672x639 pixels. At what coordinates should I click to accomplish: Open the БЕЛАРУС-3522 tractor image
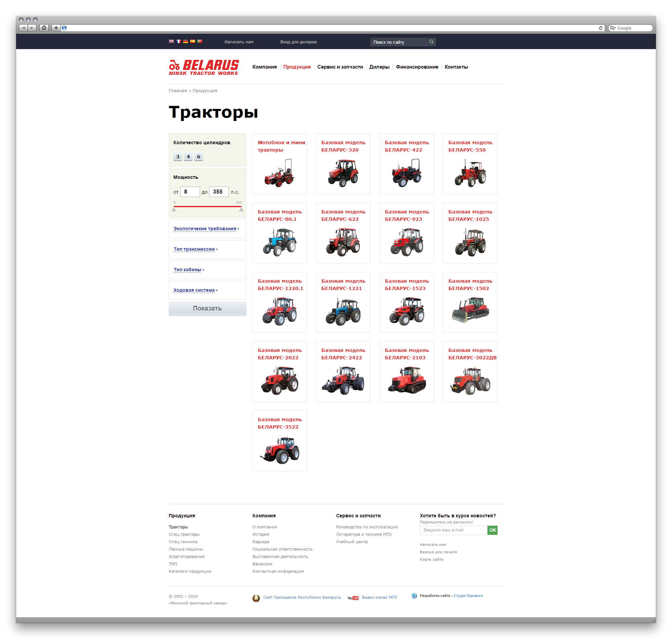(x=279, y=450)
